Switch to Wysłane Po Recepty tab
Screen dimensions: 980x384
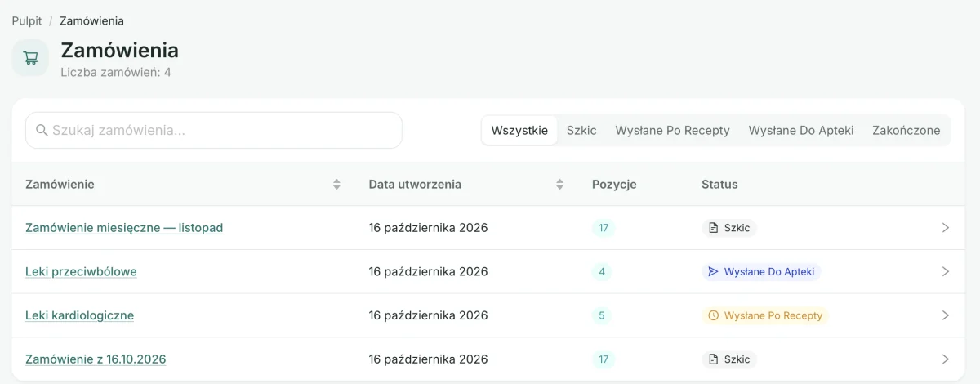coord(672,130)
